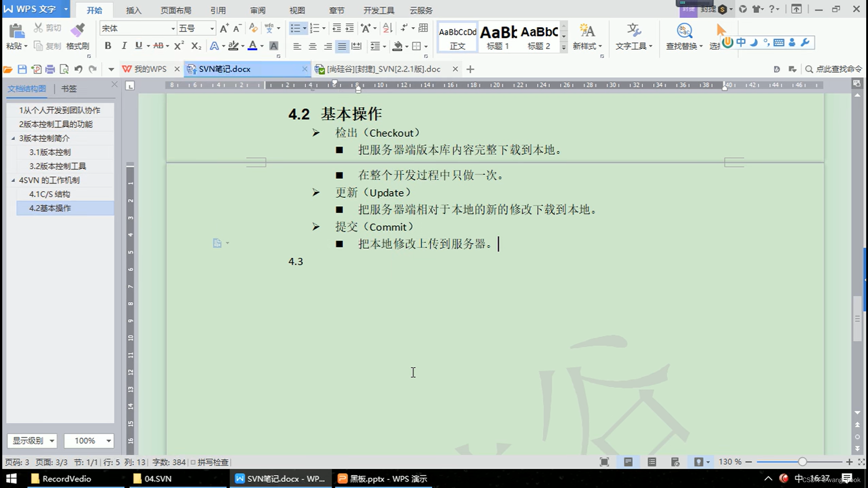868x488 pixels.
Task: Collapse the 4SVN 的工作机制 tree node
Action: click(x=14, y=180)
